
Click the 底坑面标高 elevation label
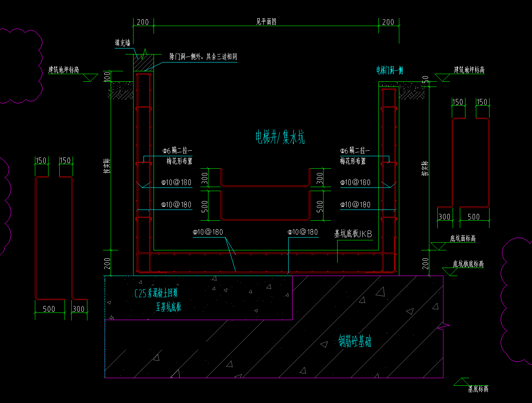point(463,238)
